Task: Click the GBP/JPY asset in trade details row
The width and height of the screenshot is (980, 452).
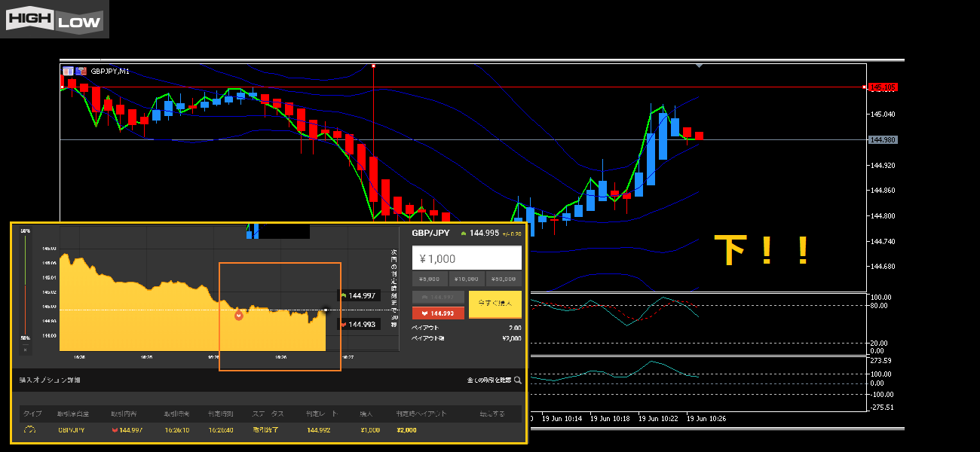Action: [x=72, y=430]
